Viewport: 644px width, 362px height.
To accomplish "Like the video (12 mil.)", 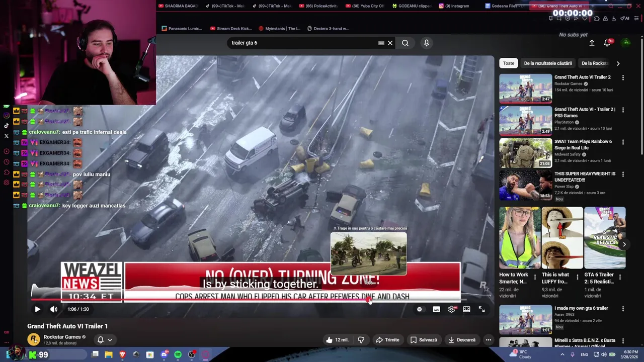I will click(x=338, y=340).
